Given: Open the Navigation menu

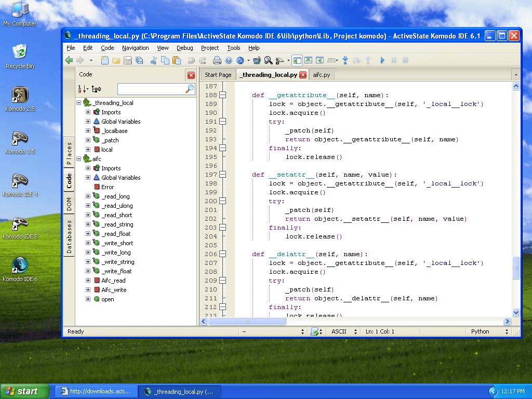Looking at the screenshot, I should tap(136, 48).
